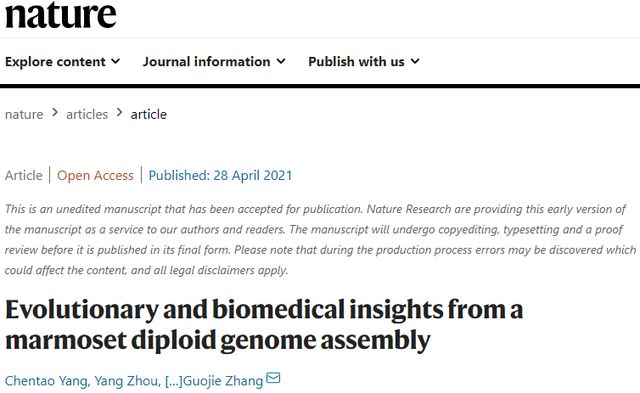
Task: Click the breadcrumb arrow after articles
Action: (x=120, y=113)
